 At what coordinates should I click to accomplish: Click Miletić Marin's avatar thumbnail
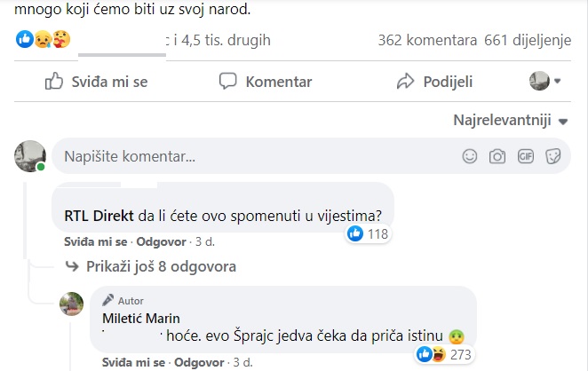(x=72, y=304)
